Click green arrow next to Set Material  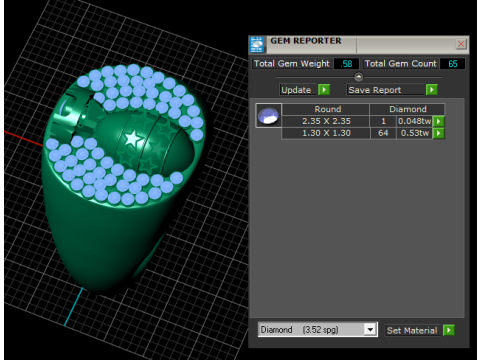449,330
